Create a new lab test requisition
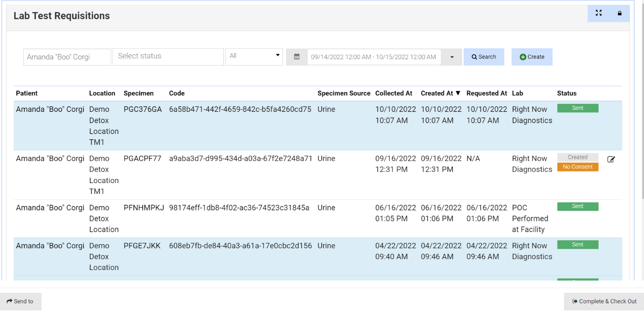The height and width of the screenshot is (311, 644). (532, 57)
